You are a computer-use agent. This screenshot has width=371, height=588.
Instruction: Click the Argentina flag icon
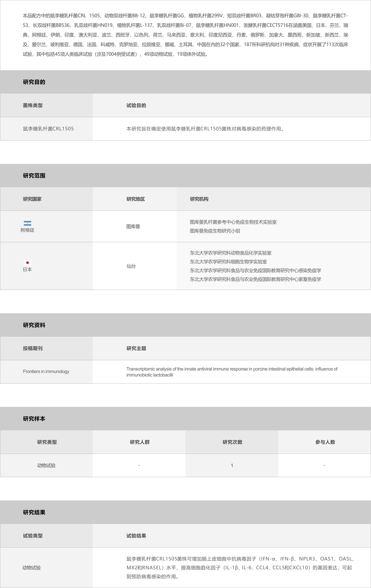pyautogui.click(x=27, y=223)
